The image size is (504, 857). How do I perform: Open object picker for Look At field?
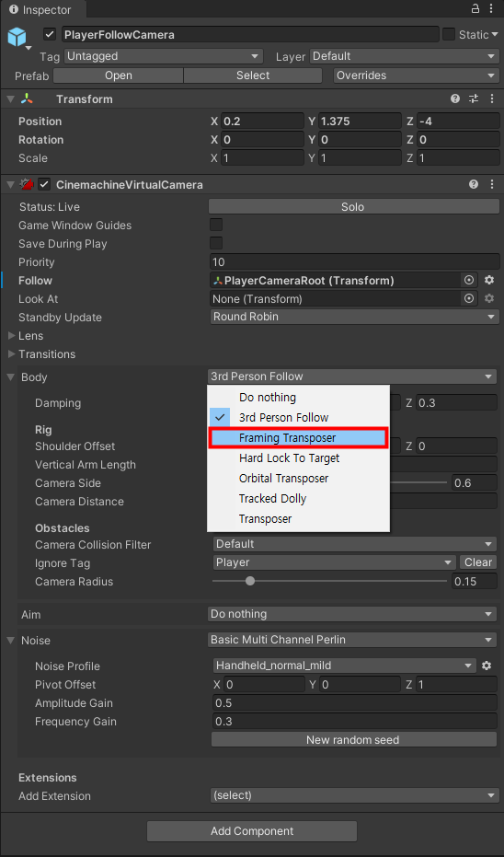pos(468,298)
